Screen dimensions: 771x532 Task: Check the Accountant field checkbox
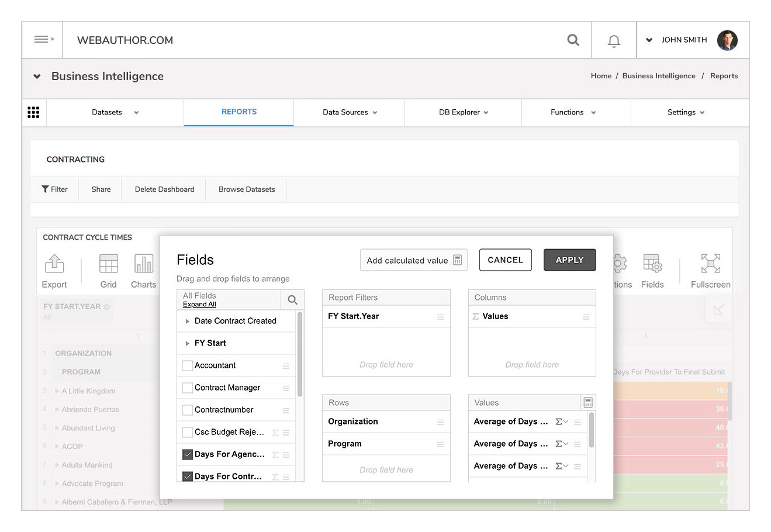[188, 365]
